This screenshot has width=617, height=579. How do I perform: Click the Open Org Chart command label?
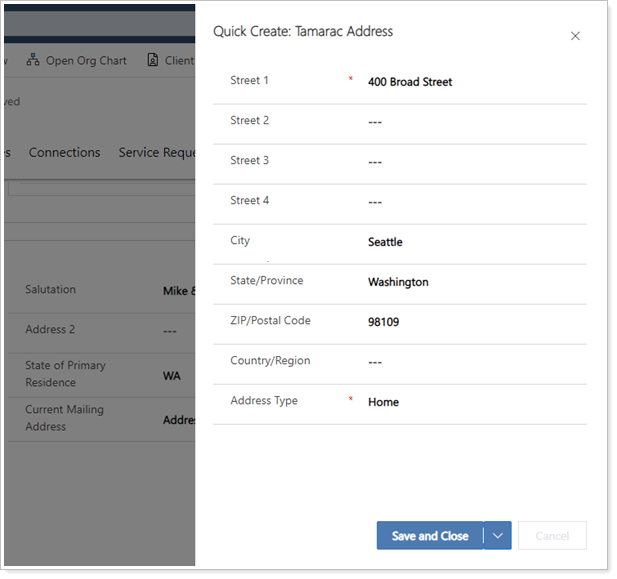[86, 60]
